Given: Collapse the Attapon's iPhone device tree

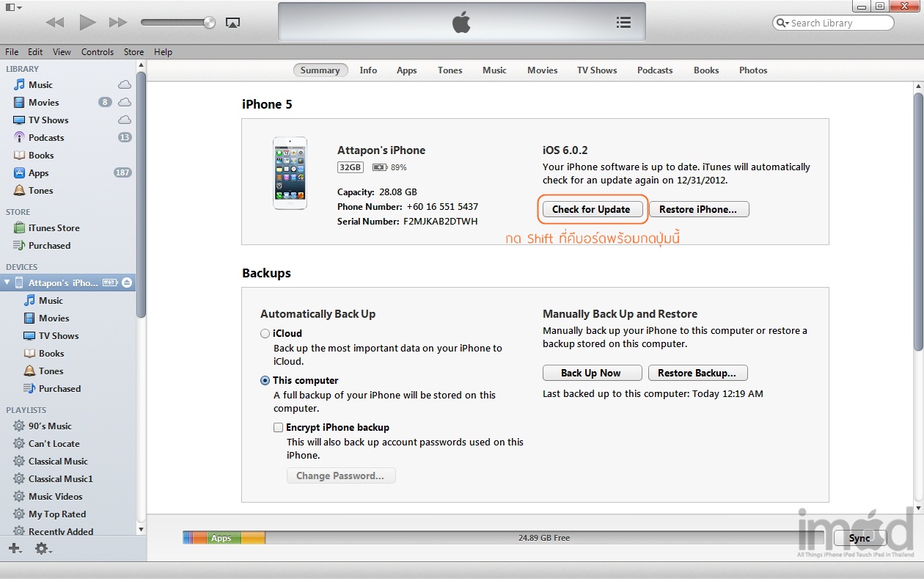Looking at the screenshot, I should point(7,283).
